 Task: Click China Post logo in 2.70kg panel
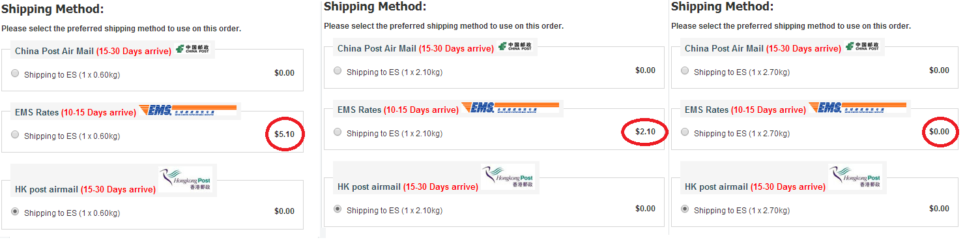click(x=863, y=46)
